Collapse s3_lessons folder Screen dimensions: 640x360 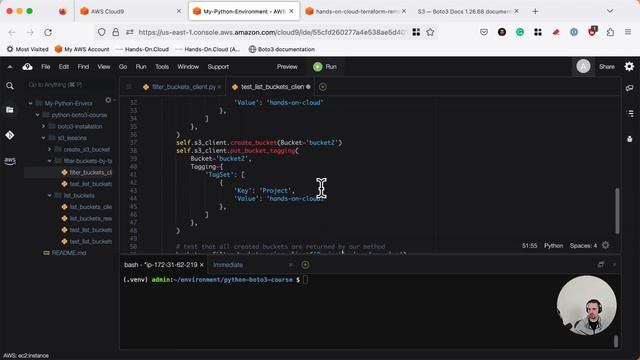click(x=44, y=138)
